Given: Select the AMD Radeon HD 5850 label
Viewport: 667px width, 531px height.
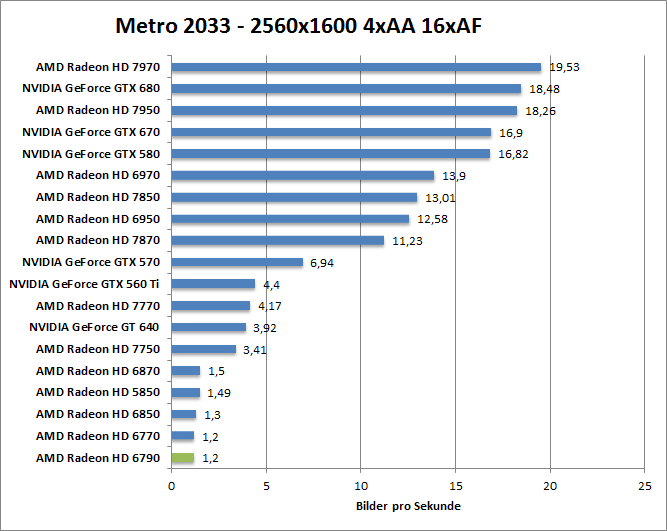Looking at the screenshot, I should (98, 392).
